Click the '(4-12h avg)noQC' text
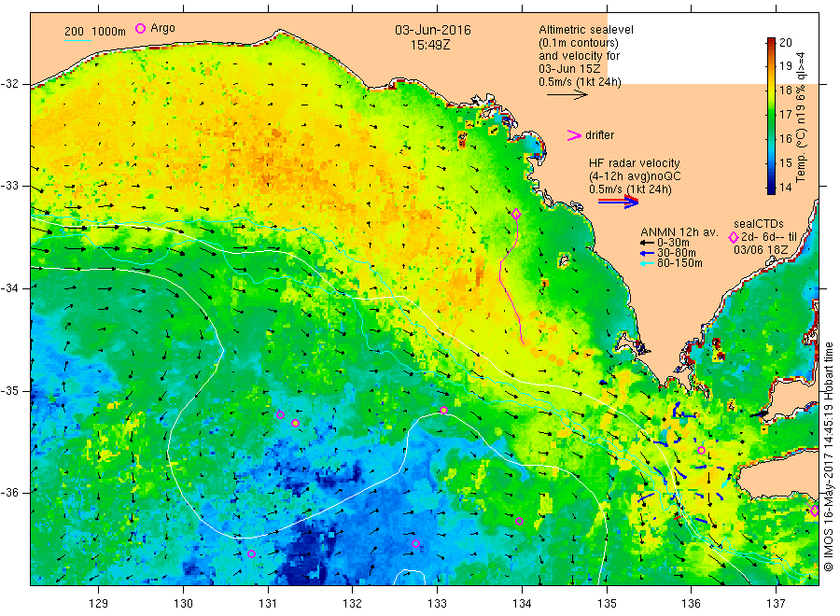 pyautogui.click(x=635, y=176)
